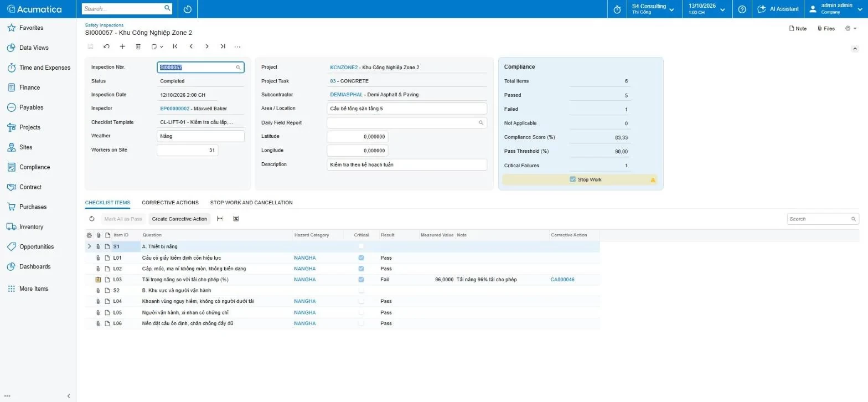Collapse the left navigation sidebar arrow
868x402 pixels.
(x=69, y=396)
